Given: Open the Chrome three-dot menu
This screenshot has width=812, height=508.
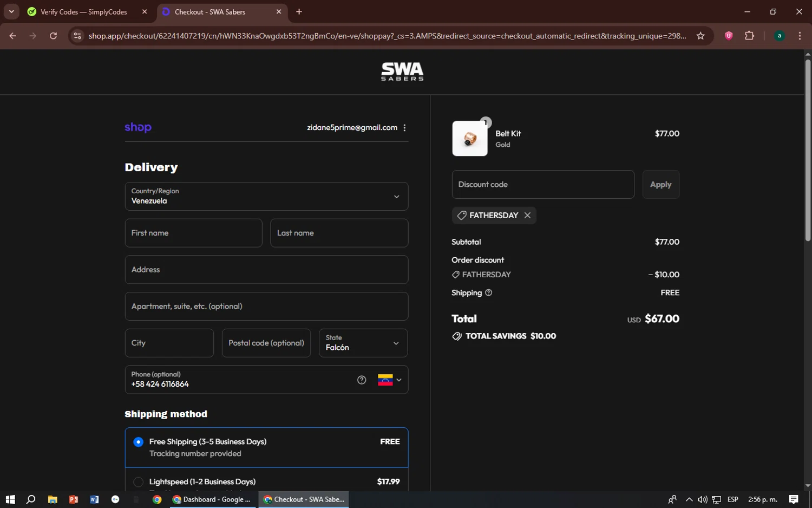Looking at the screenshot, I should point(800,36).
